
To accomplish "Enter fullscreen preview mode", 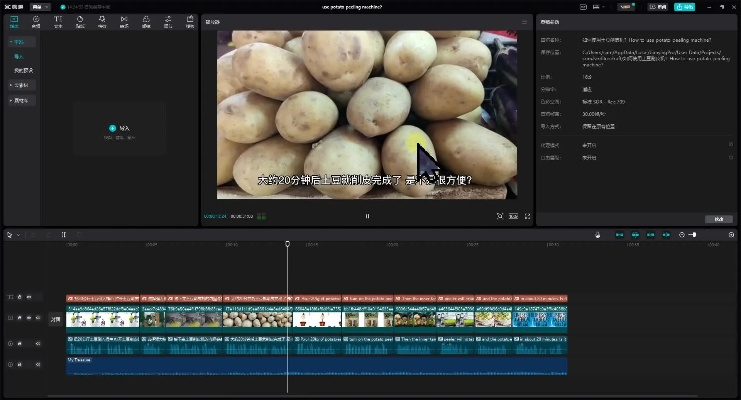I will point(525,216).
